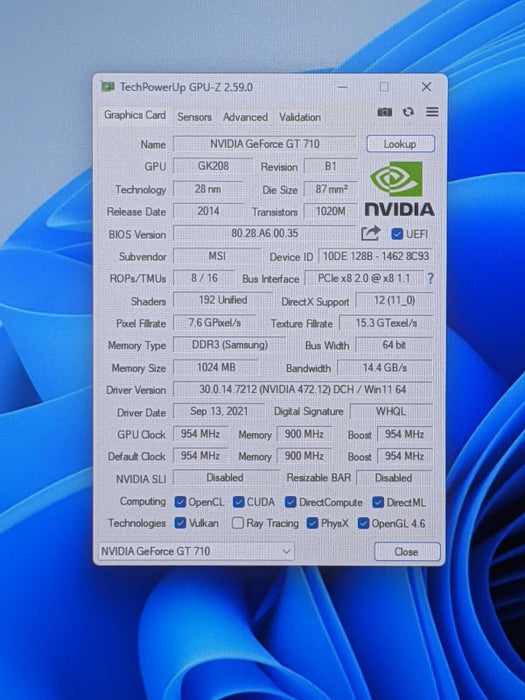This screenshot has height=700, width=525.
Task: Click the Technology value 28 nm
Action: (x=208, y=189)
